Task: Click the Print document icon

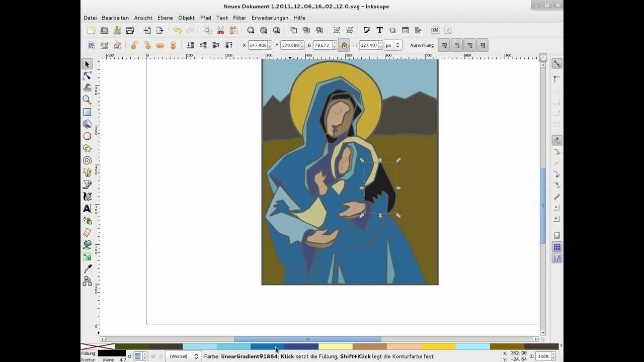Action: coord(130,30)
